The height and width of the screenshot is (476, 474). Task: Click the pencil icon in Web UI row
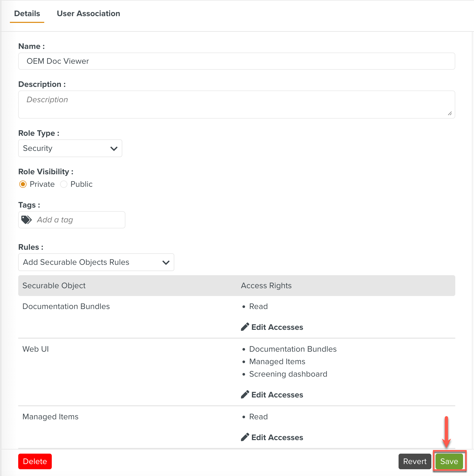click(x=245, y=395)
